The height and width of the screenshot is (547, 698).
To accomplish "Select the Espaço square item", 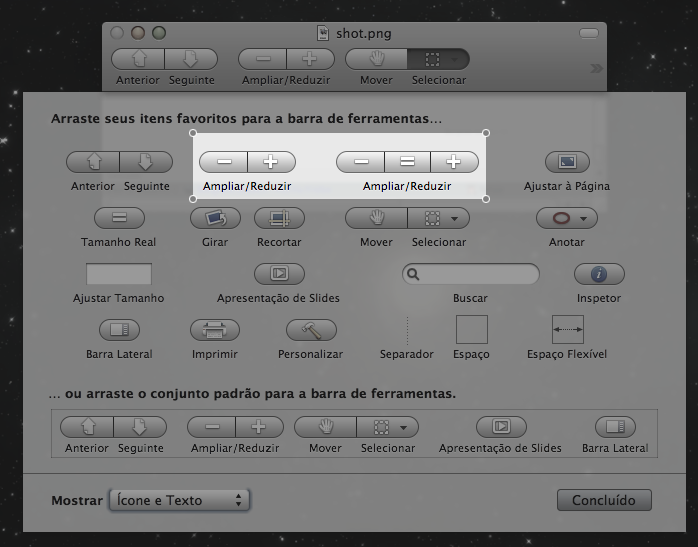I will point(472,329).
